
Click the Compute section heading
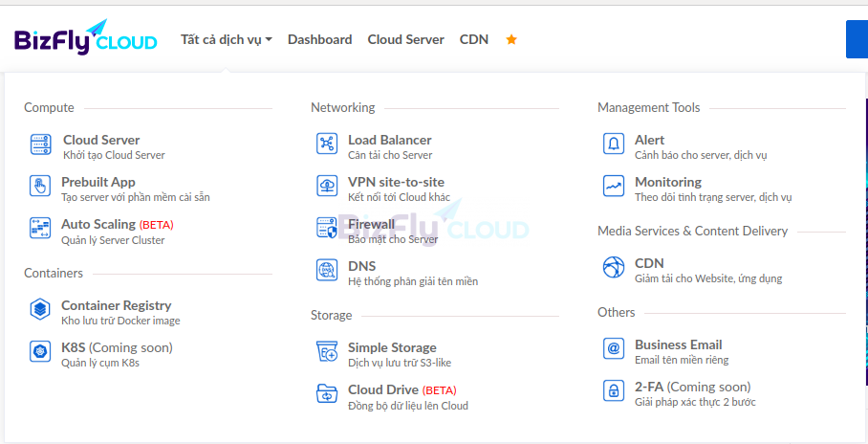pyautogui.click(x=49, y=107)
